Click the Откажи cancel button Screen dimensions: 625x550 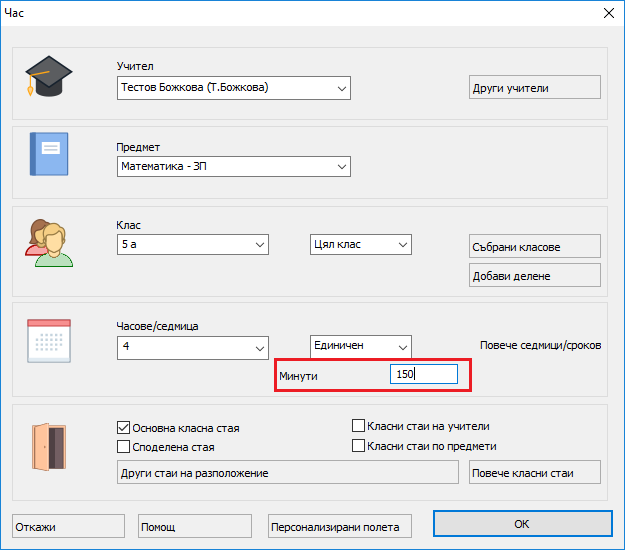[69, 526]
